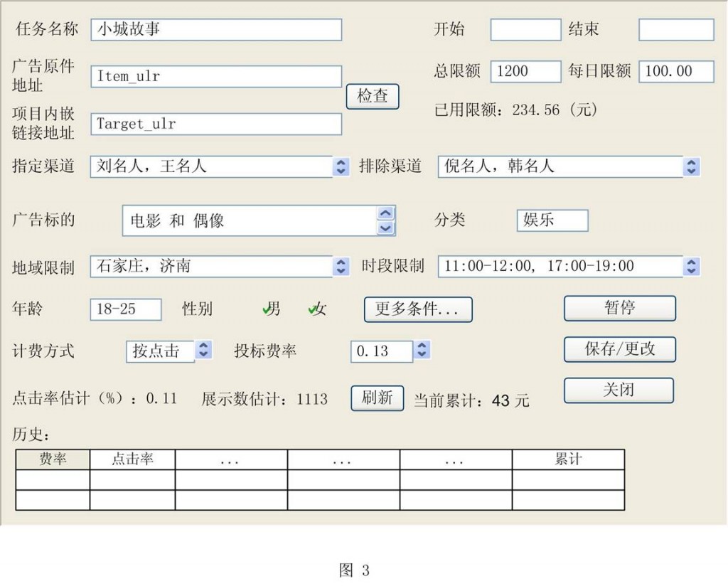Open the 地域限制 dropdown arrow
This screenshot has height=586, width=728.
point(341,267)
